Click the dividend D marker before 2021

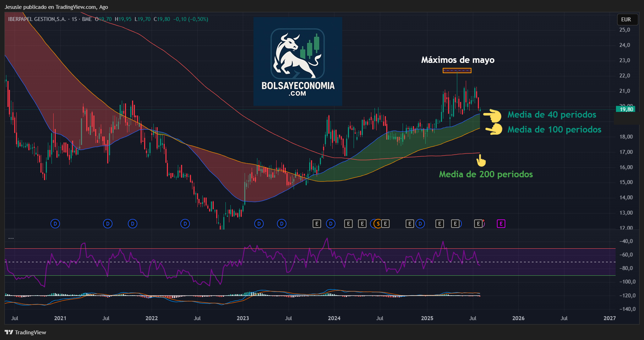(55, 223)
